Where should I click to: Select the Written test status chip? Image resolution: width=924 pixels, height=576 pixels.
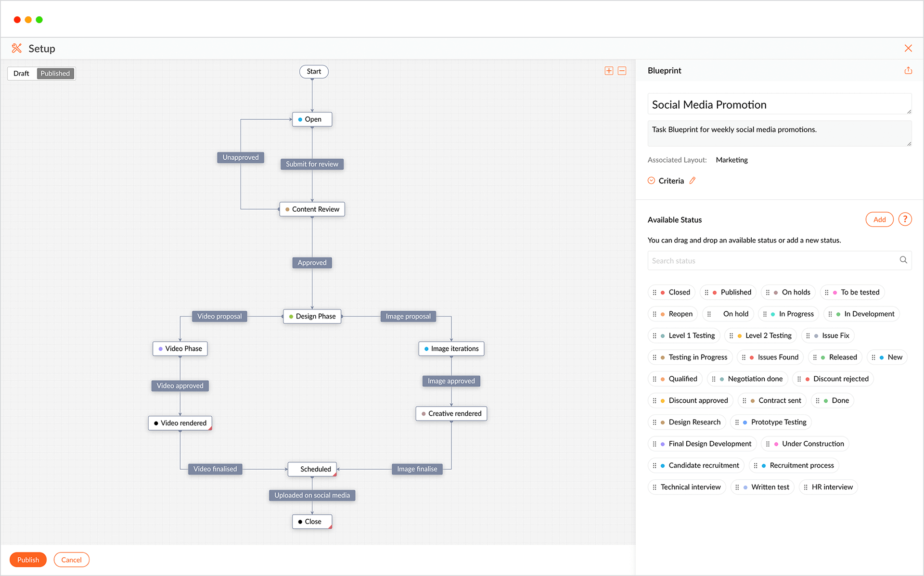(x=762, y=487)
